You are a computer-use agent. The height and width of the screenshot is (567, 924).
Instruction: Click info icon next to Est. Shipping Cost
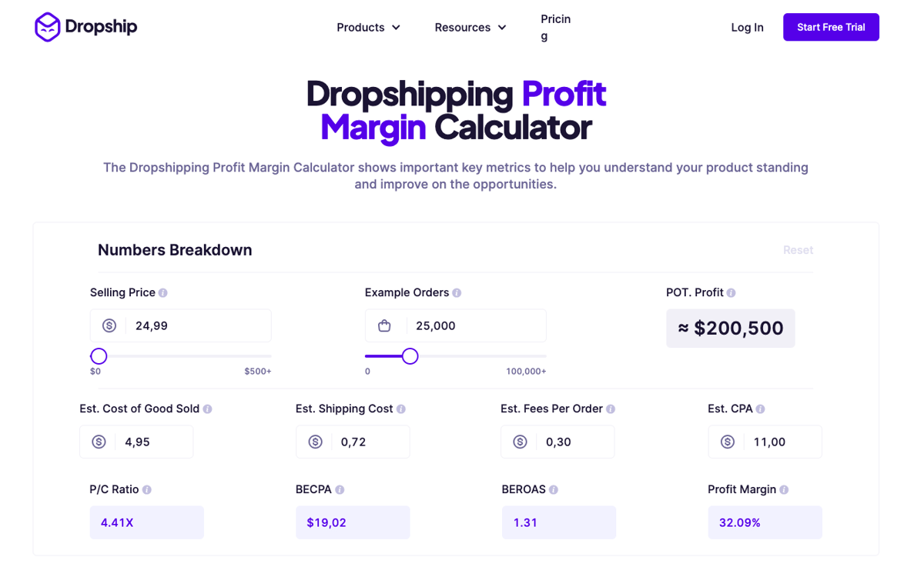click(x=401, y=409)
